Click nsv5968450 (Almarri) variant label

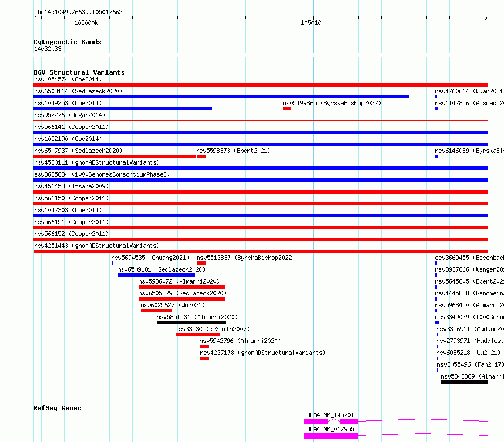469,305
